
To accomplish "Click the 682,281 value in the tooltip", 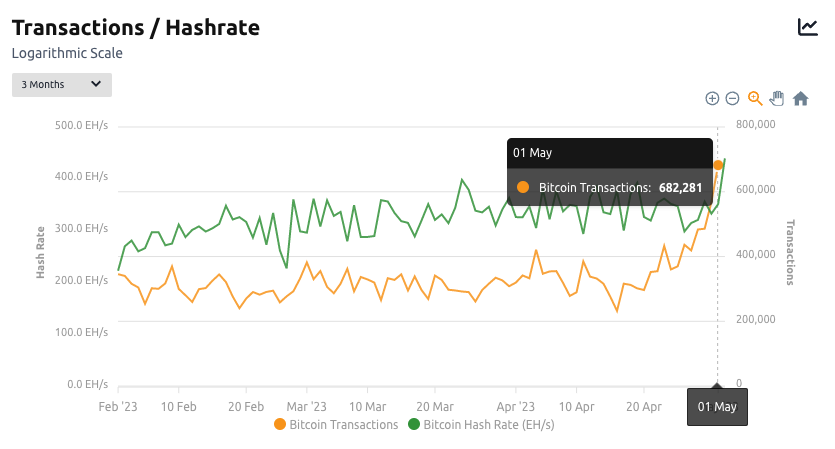I will pyautogui.click(x=680, y=187).
